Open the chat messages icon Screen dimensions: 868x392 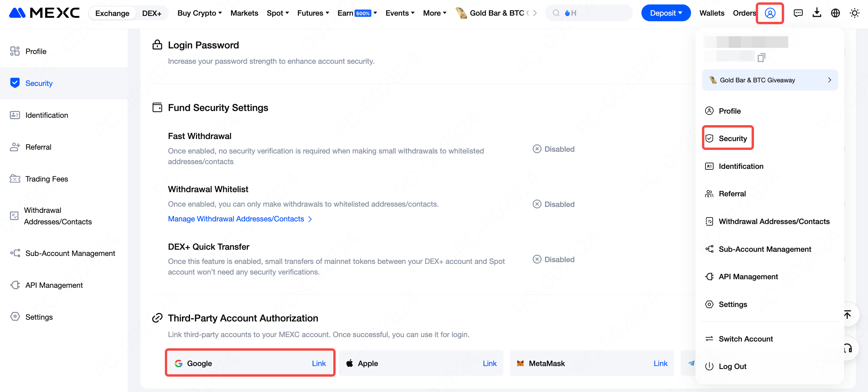798,13
